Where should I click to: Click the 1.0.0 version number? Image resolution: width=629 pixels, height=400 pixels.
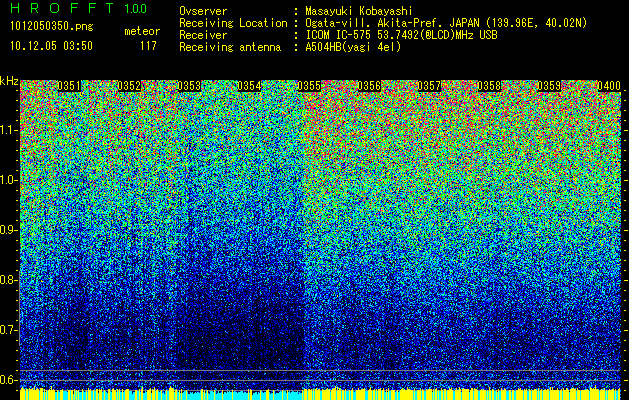[136, 8]
